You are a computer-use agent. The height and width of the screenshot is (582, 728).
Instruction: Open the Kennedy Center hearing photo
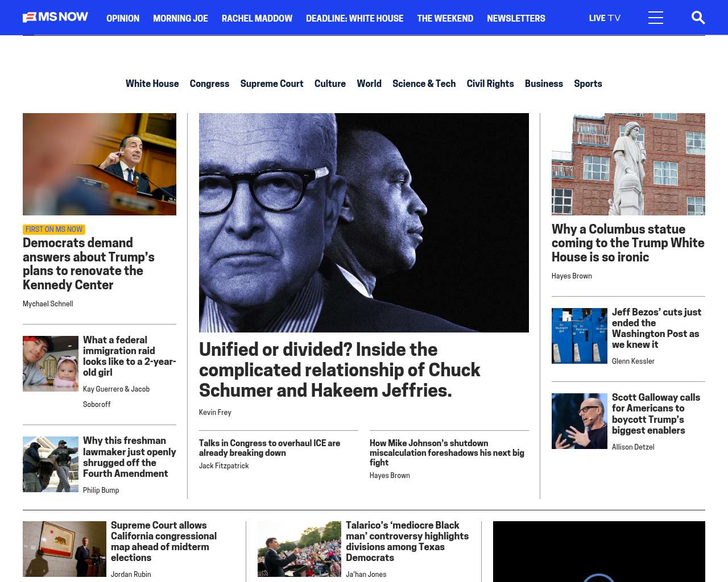point(100,164)
